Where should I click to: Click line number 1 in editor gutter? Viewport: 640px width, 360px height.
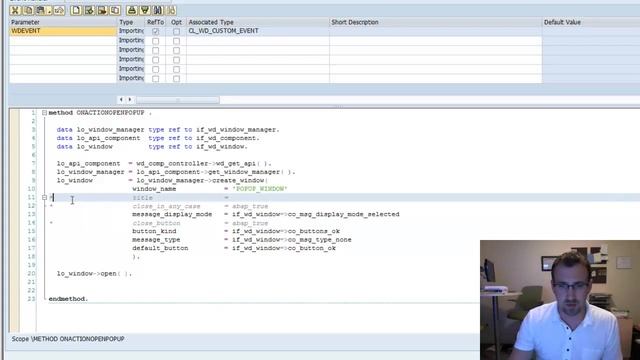(x=33, y=113)
